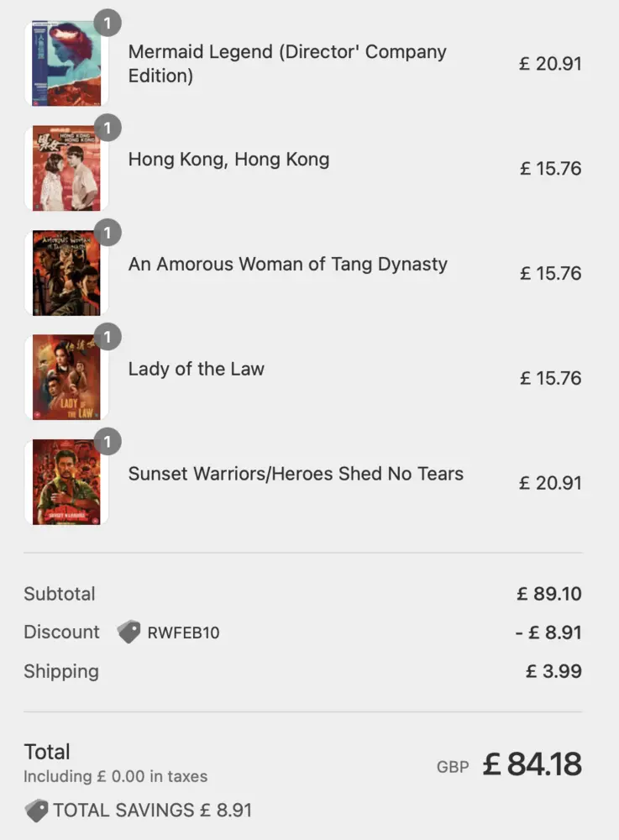Screen dimensions: 619x840
Task: Click the GBP currency label
Action: pos(453,767)
